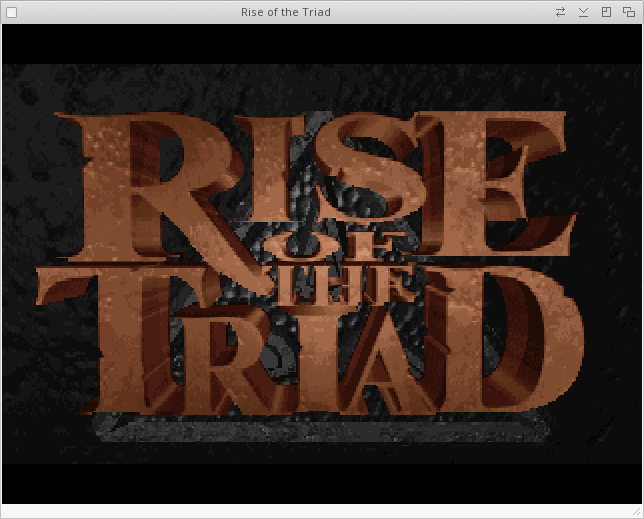Click the "Rise of the Triad" title text
644x519 pixels.
pos(285,12)
